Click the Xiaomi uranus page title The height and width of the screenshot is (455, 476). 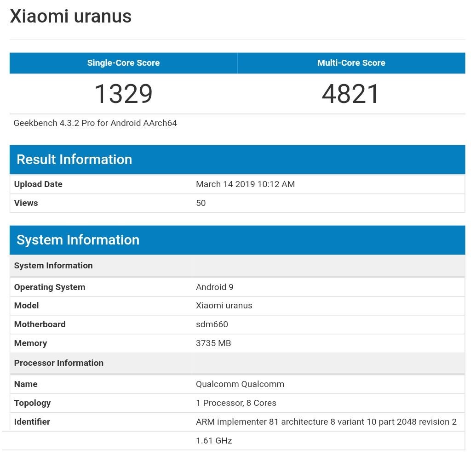(x=71, y=17)
